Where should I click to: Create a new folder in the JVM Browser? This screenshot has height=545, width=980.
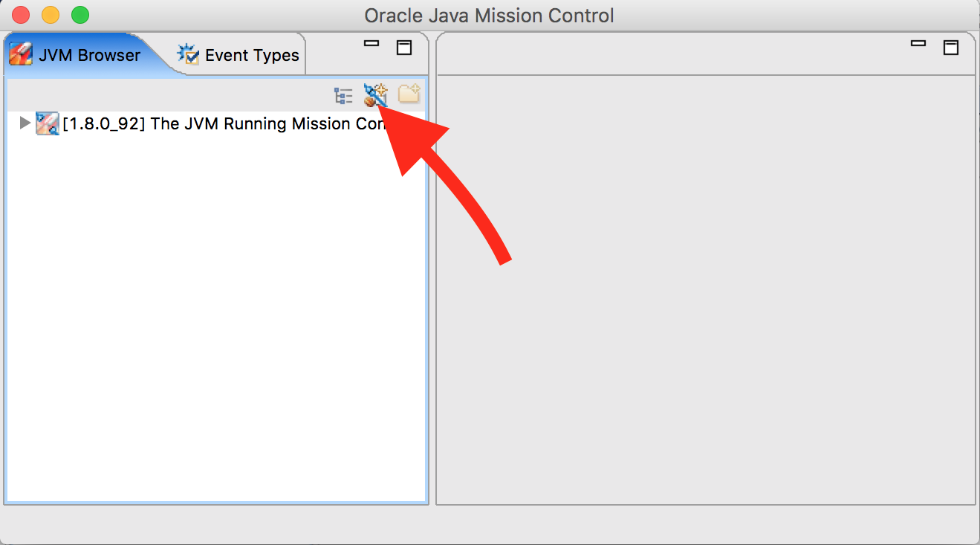(x=408, y=95)
